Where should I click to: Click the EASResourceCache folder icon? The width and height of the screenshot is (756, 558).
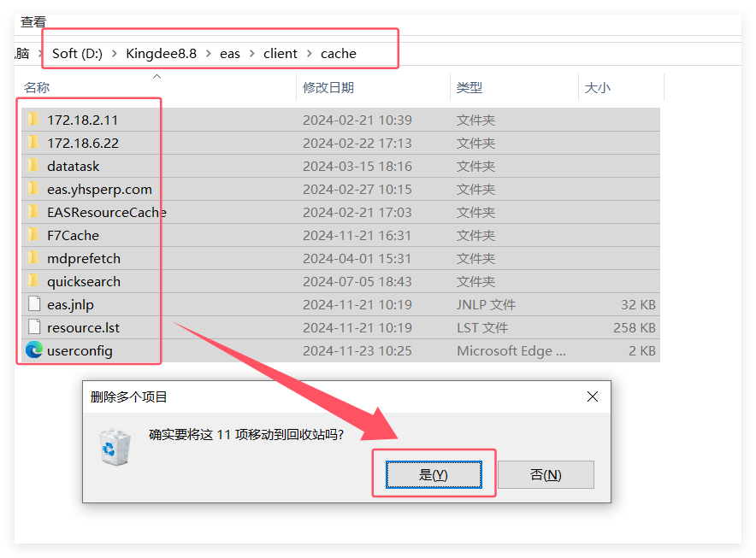tap(33, 212)
